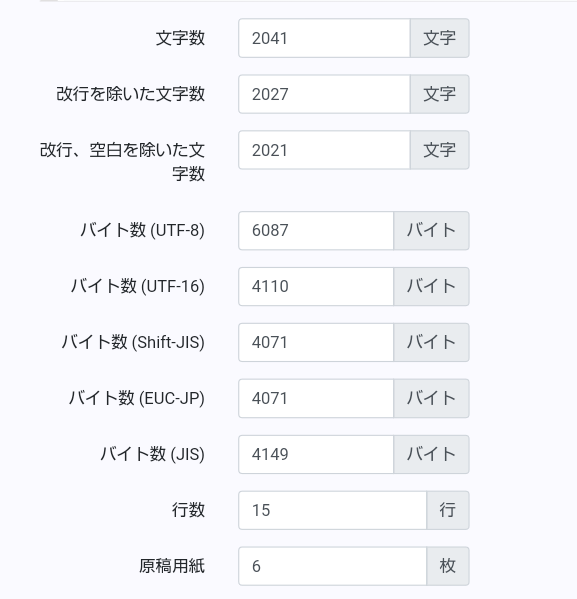Click the 文字数 label text
Viewport: 577px width, 599px height.
pos(180,38)
